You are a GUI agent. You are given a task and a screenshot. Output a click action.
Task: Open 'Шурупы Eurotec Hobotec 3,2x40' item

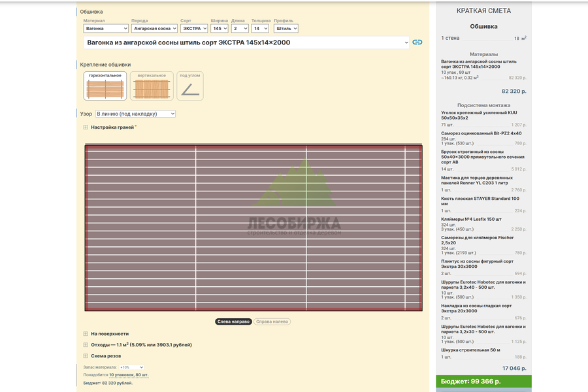click(x=483, y=284)
